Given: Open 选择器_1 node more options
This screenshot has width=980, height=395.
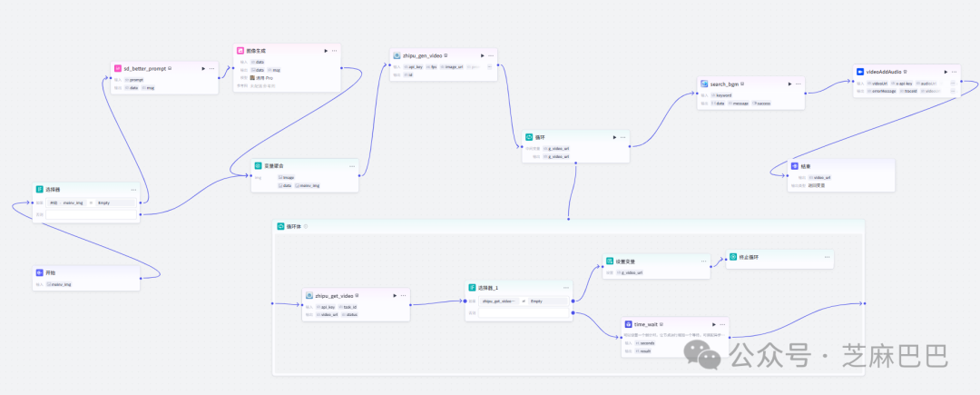Looking at the screenshot, I should point(566,288).
